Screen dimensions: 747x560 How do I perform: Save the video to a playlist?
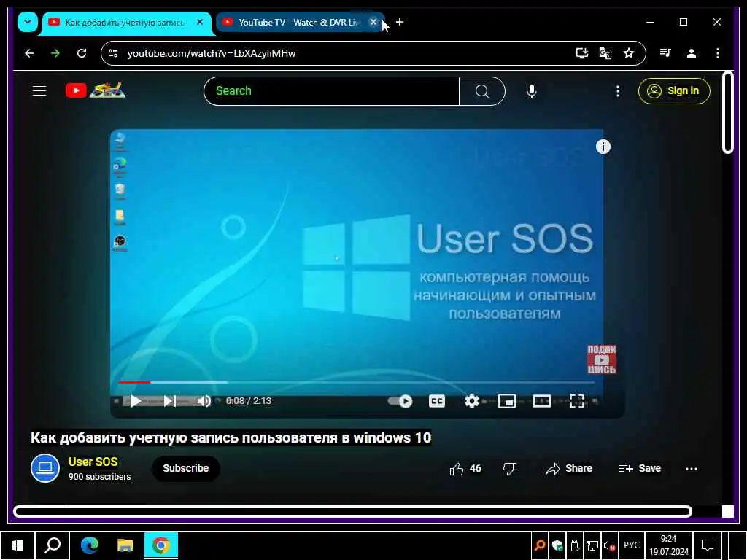point(639,469)
